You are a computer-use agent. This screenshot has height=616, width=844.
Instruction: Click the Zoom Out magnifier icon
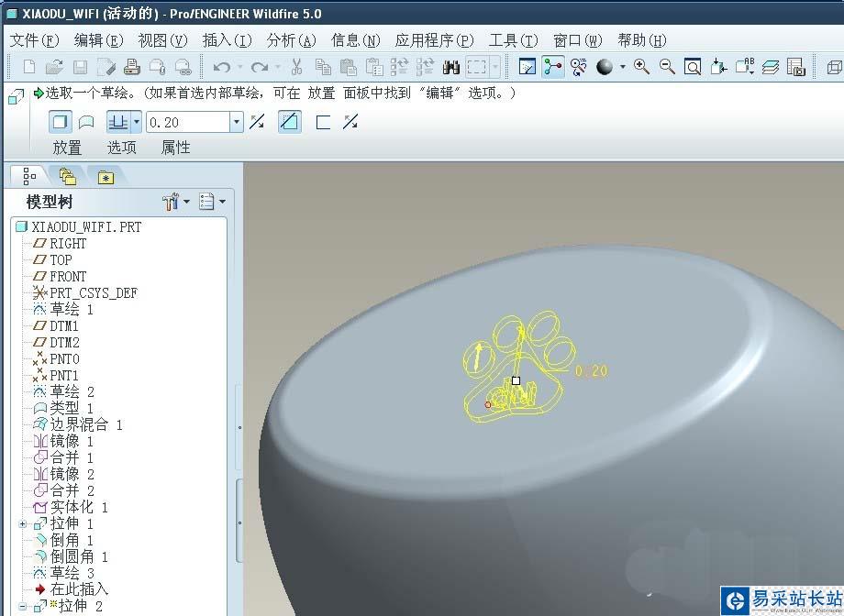668,67
